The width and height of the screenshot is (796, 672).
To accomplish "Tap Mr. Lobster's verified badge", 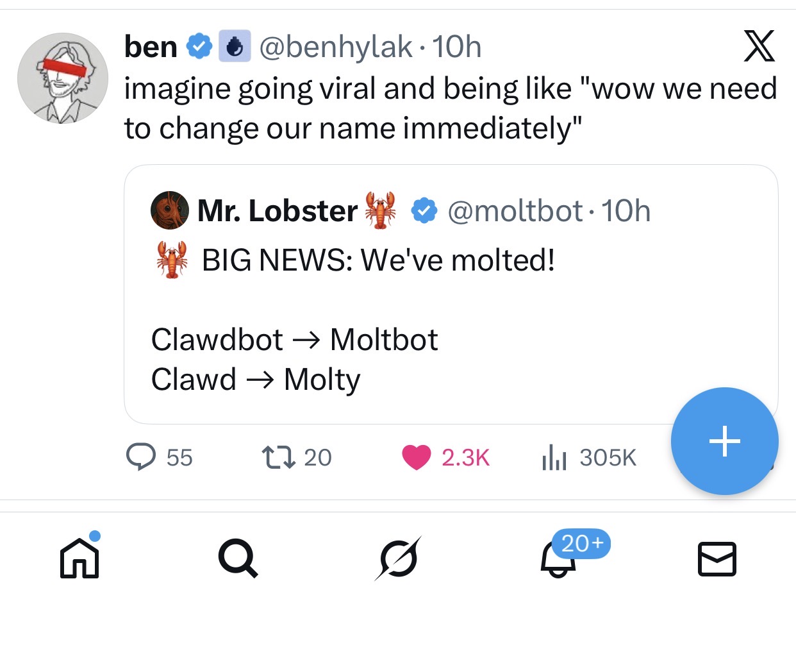I will coord(423,210).
